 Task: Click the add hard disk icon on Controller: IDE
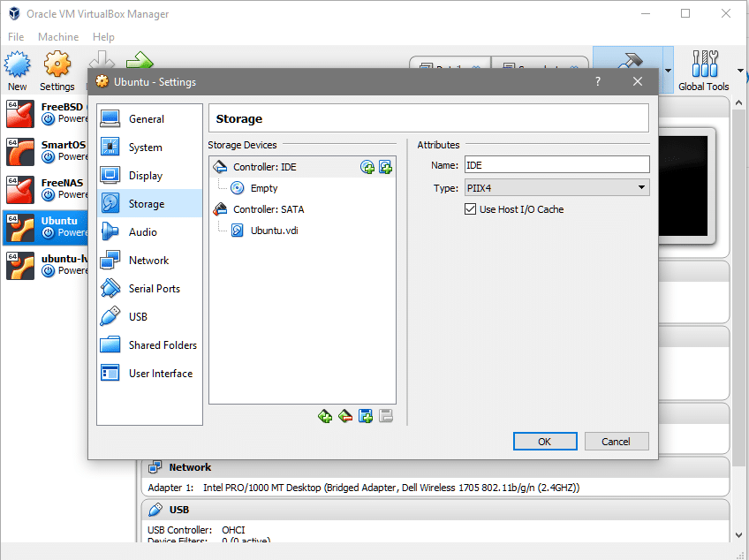point(385,167)
